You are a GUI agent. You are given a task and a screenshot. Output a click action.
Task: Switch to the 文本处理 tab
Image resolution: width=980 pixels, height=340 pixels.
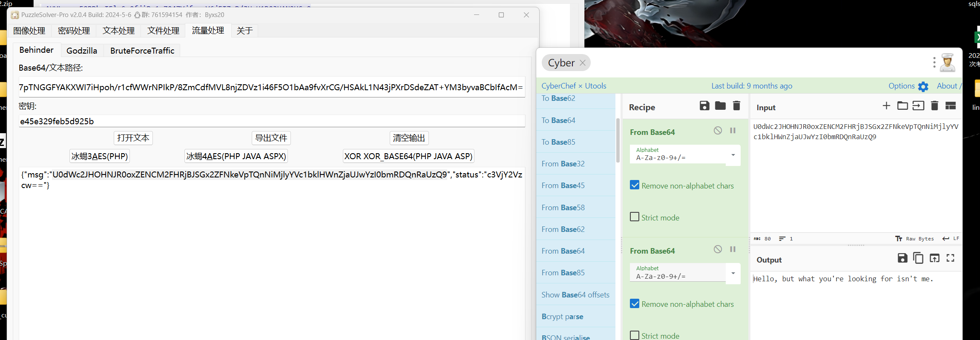click(118, 31)
